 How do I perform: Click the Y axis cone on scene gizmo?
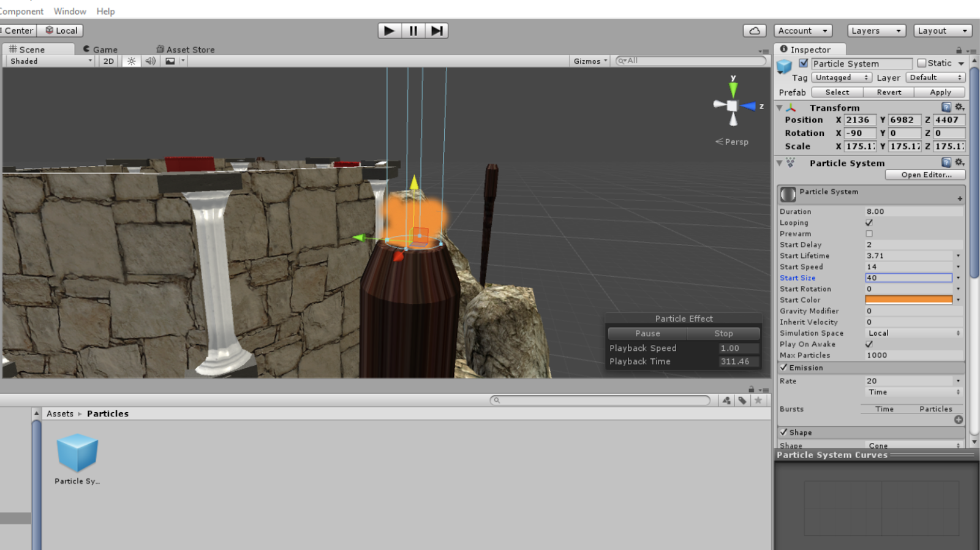click(x=733, y=89)
